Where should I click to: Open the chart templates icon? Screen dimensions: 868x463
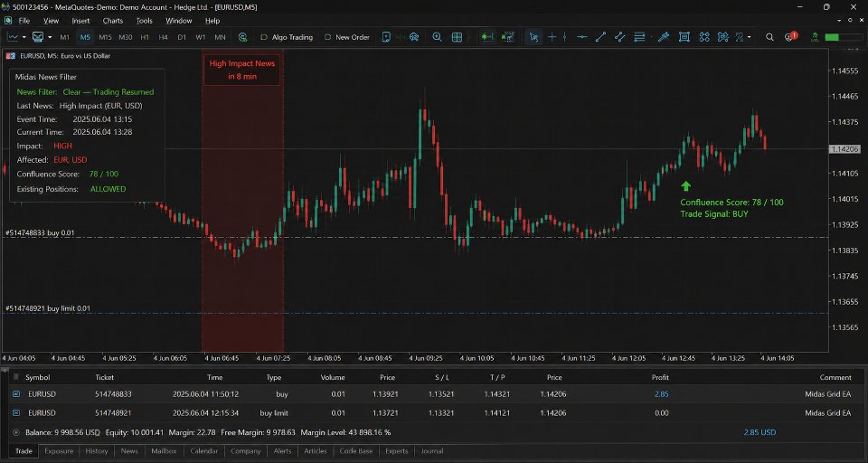pyautogui.click(x=38, y=37)
